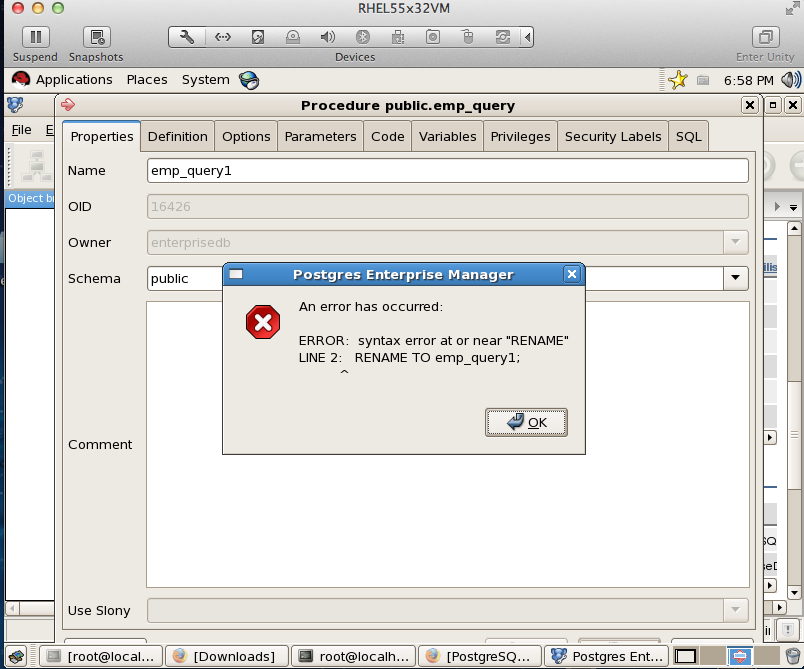Click the Name input field
The image size is (804, 669).
(x=447, y=171)
